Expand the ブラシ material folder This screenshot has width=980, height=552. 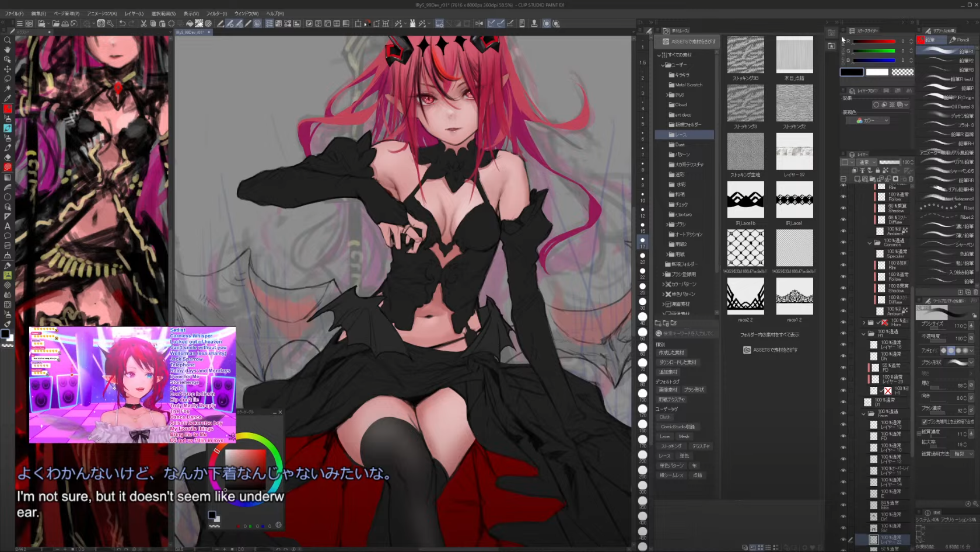667,224
